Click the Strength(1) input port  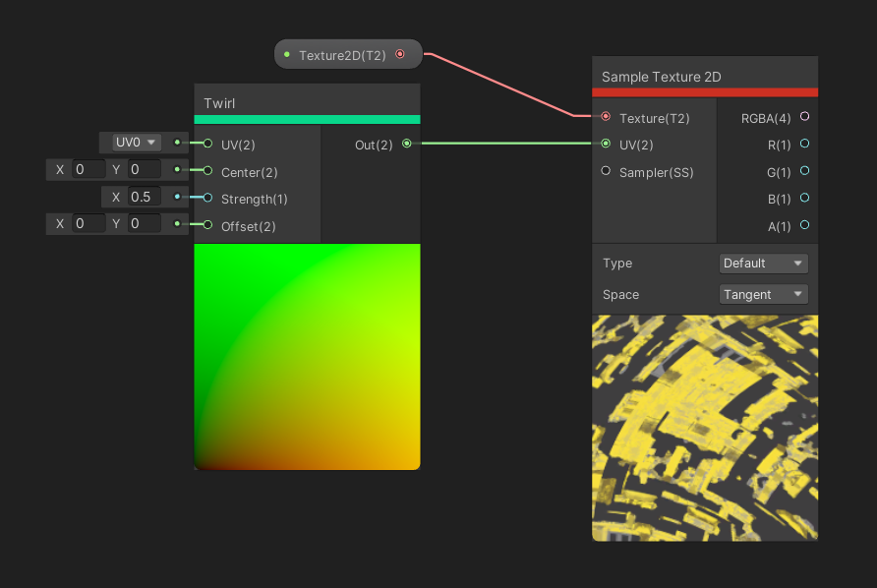click(207, 198)
